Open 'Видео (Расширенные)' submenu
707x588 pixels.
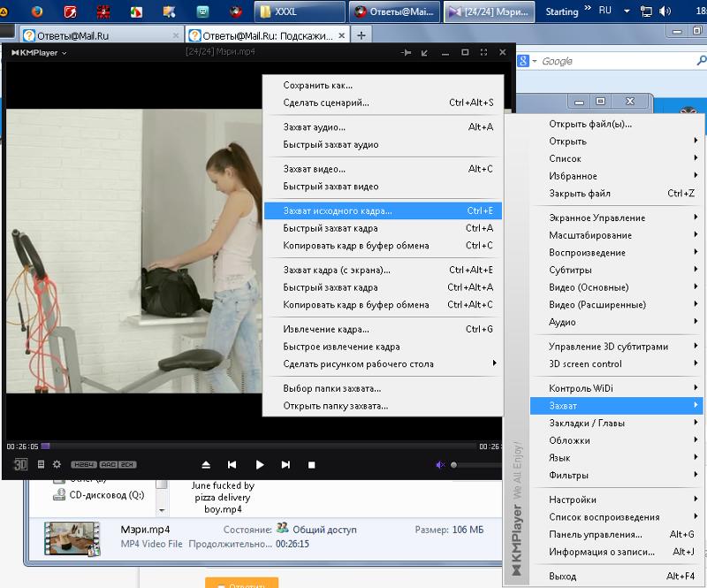[616, 305]
